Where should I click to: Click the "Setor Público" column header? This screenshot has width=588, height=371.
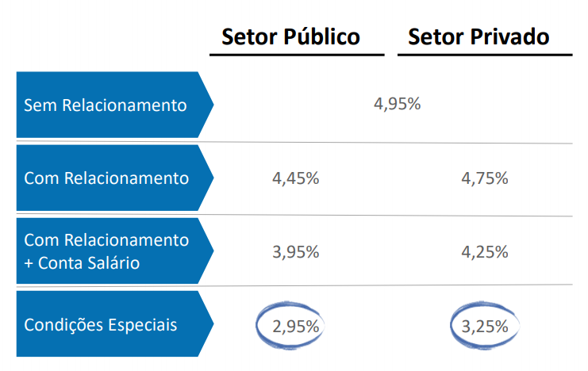[x=290, y=37]
